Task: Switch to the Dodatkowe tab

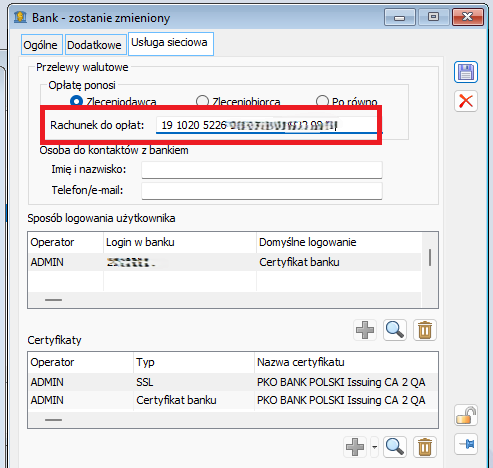Action: click(94, 45)
